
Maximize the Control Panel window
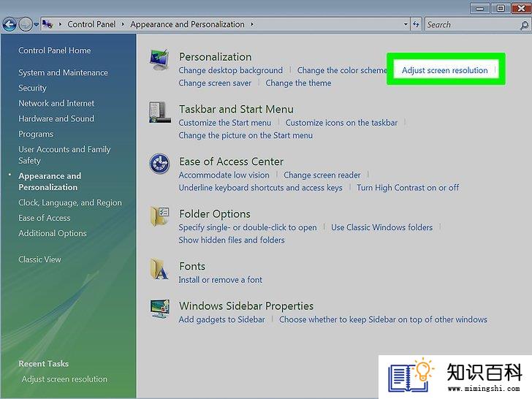(501, 8)
